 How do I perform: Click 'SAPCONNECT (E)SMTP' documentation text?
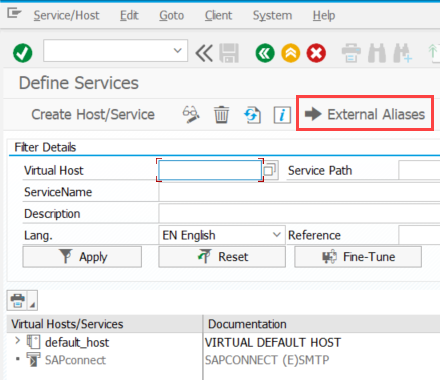pyautogui.click(x=267, y=360)
